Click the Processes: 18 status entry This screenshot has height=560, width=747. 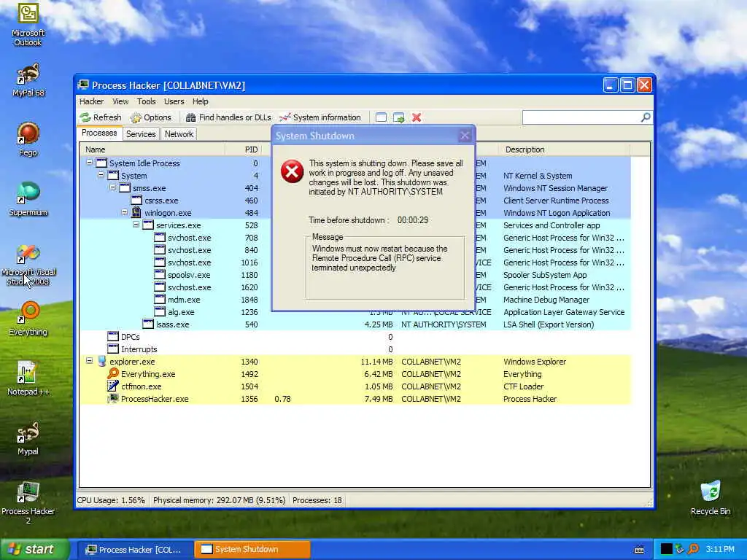coord(317,500)
